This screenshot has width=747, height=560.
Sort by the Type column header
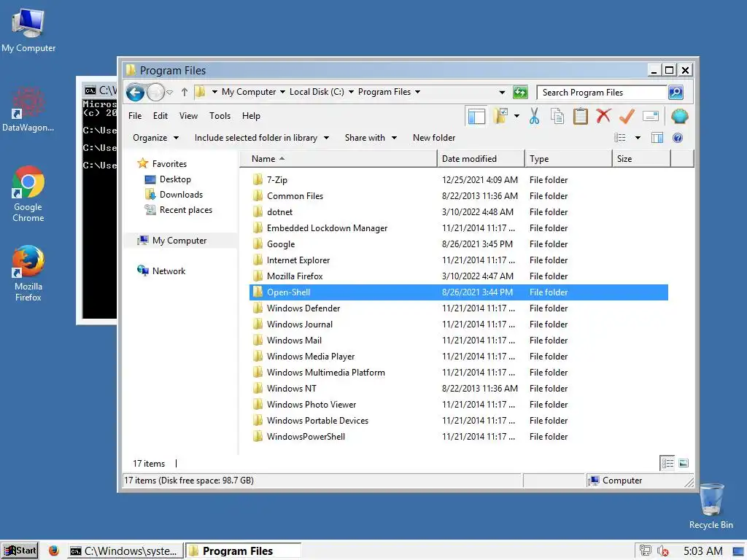tap(568, 158)
